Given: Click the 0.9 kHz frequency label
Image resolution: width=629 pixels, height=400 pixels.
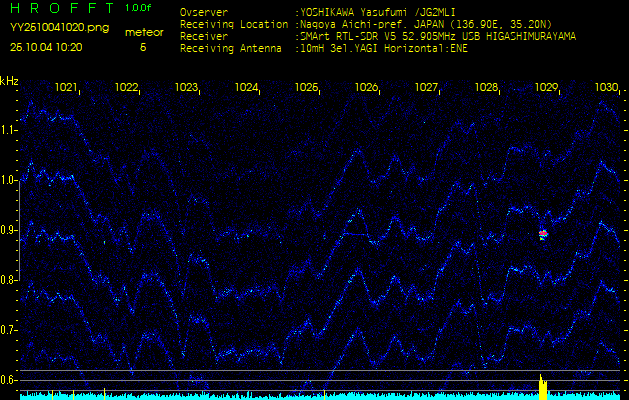Looking at the screenshot, I should (x=9, y=230).
